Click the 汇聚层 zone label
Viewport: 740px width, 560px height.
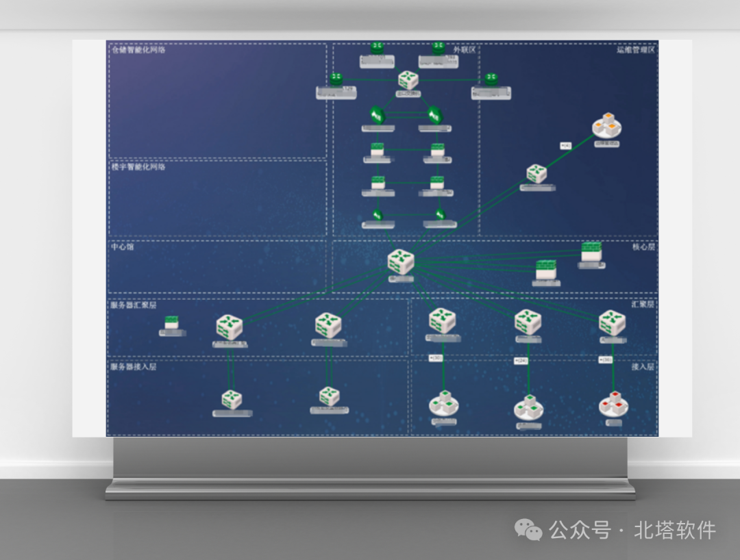pos(643,305)
